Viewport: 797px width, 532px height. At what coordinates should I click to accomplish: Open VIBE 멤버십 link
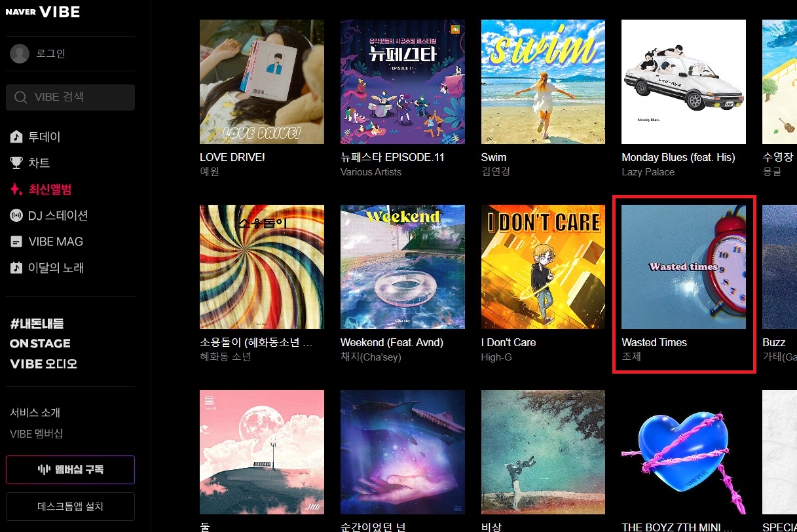[x=37, y=434]
